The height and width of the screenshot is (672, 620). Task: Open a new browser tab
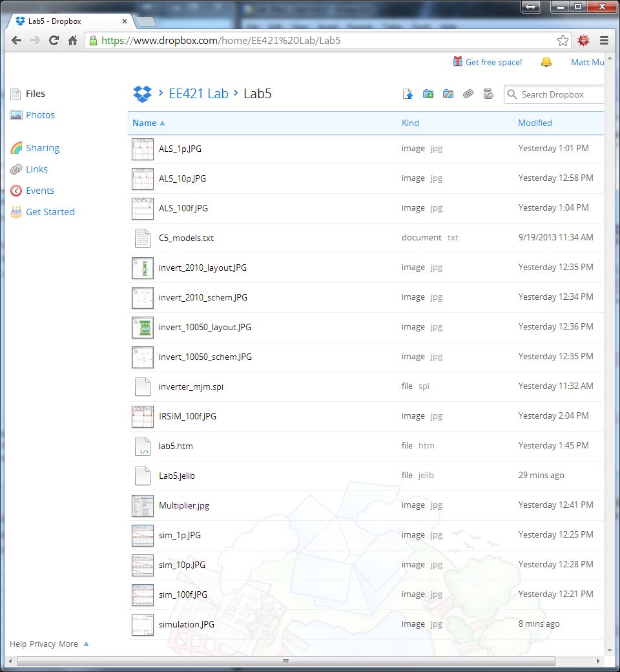(x=146, y=21)
